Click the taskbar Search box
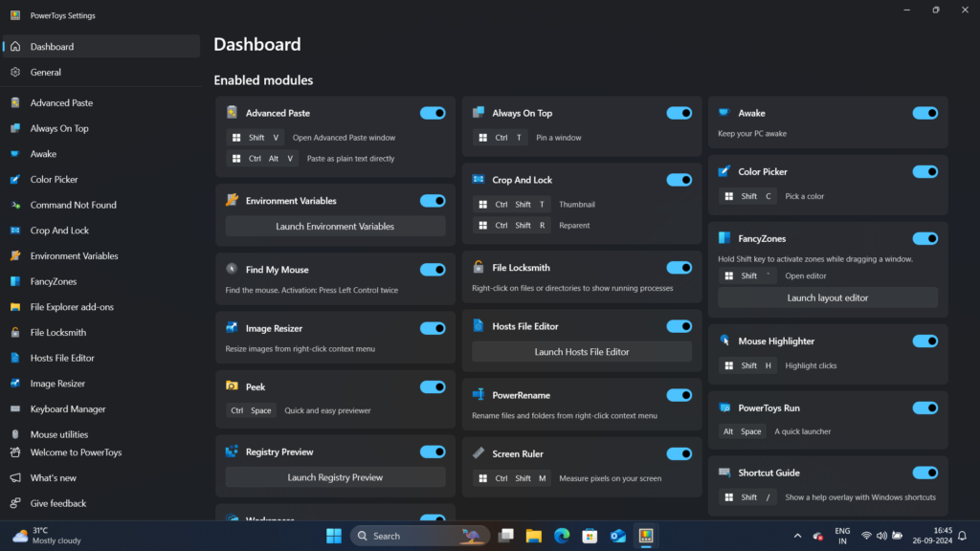This screenshot has width=980, height=551. point(420,536)
